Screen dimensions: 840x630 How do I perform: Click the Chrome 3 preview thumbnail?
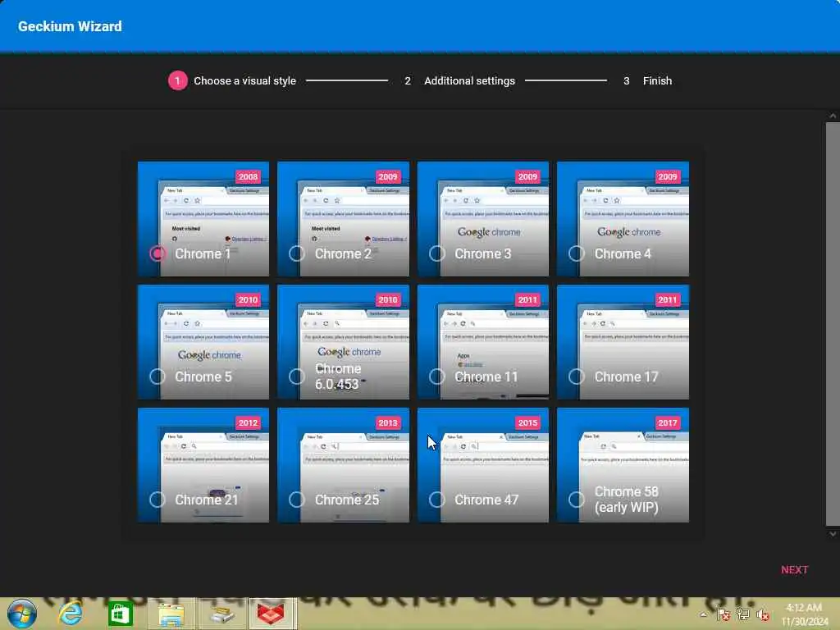483,218
